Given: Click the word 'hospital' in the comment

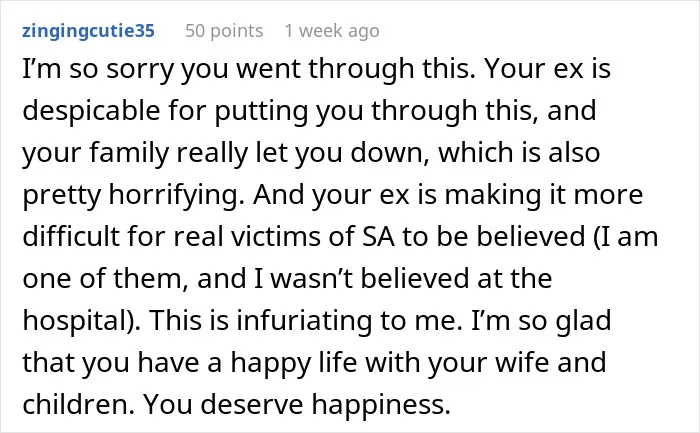Looking at the screenshot, I should [x=74, y=321].
